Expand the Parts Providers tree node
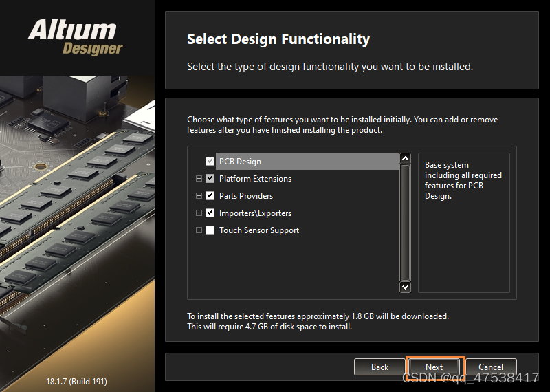 tap(199, 196)
